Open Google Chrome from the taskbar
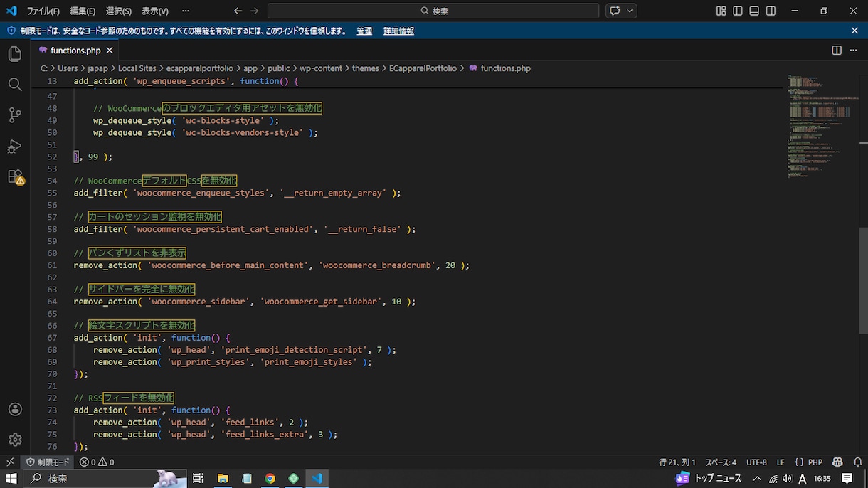868x488 pixels. pyautogui.click(x=270, y=479)
